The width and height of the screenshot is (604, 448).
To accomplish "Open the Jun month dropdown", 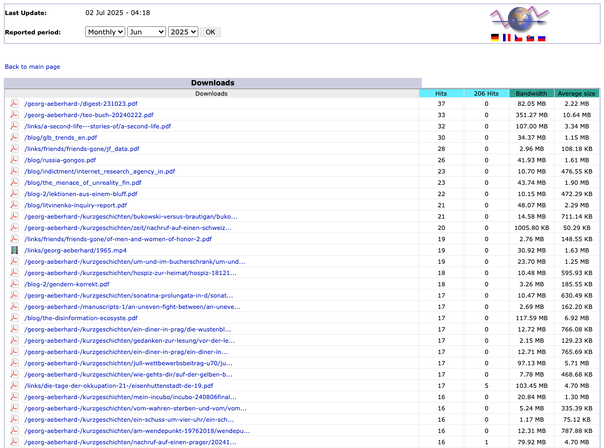I will pos(146,32).
